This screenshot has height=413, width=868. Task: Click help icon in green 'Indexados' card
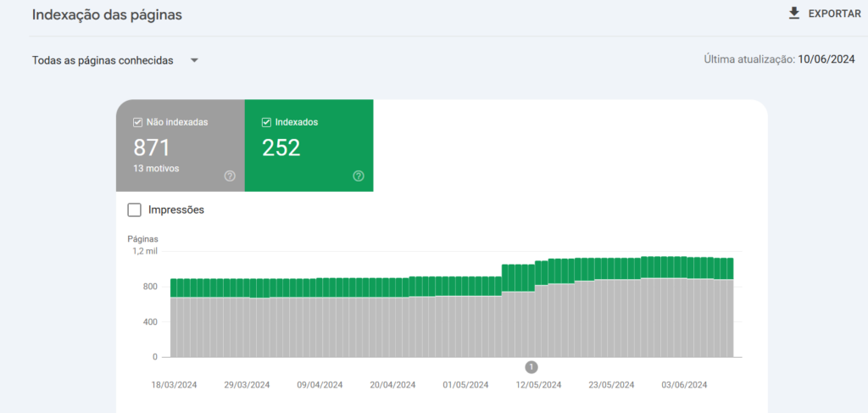(359, 176)
